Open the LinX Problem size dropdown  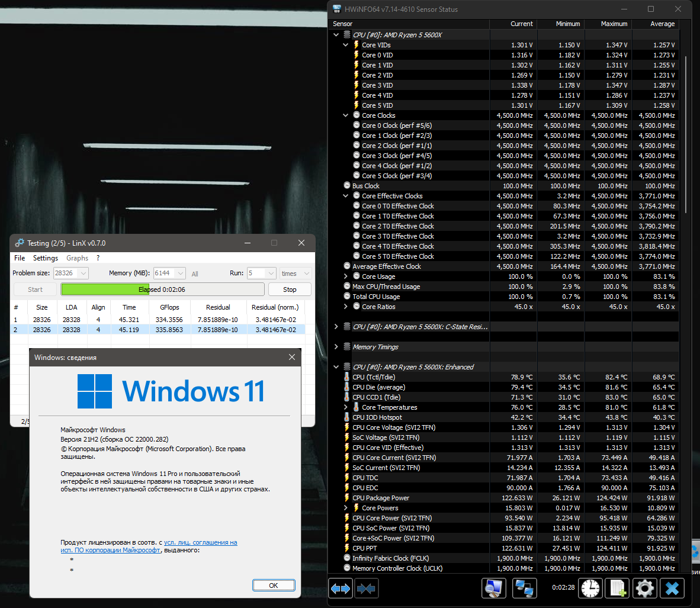(x=84, y=273)
